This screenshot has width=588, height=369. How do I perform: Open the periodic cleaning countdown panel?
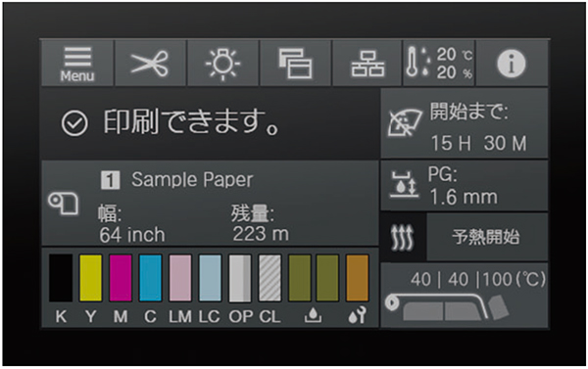click(x=465, y=123)
